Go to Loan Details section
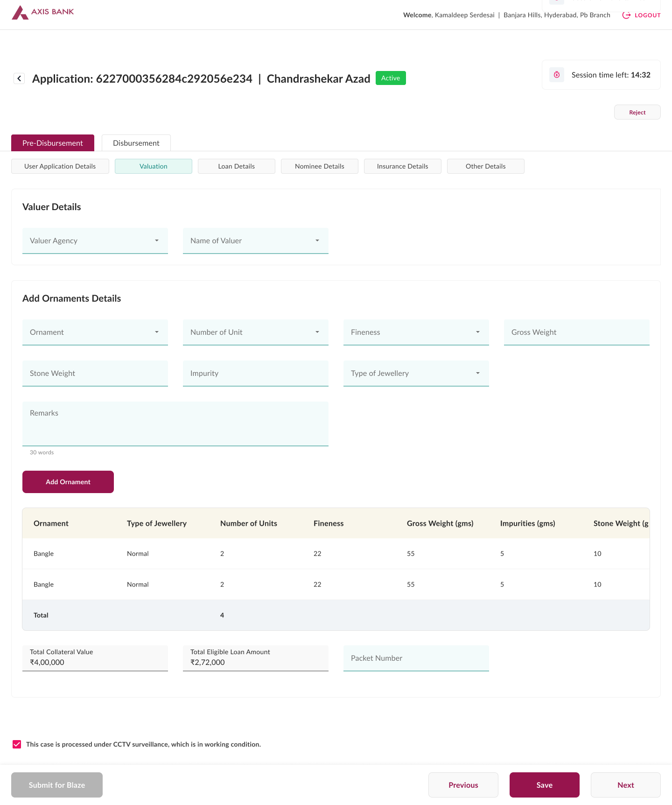 point(237,166)
